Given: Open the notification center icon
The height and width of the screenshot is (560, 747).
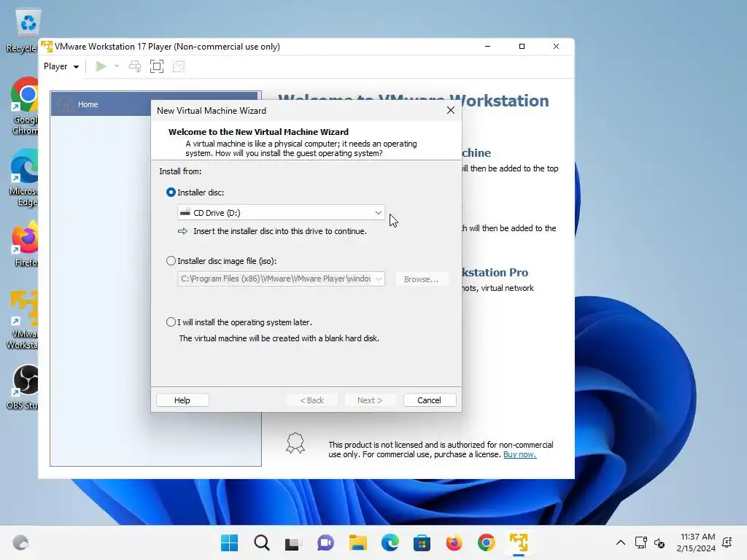Looking at the screenshot, I should pyautogui.click(x=727, y=542).
